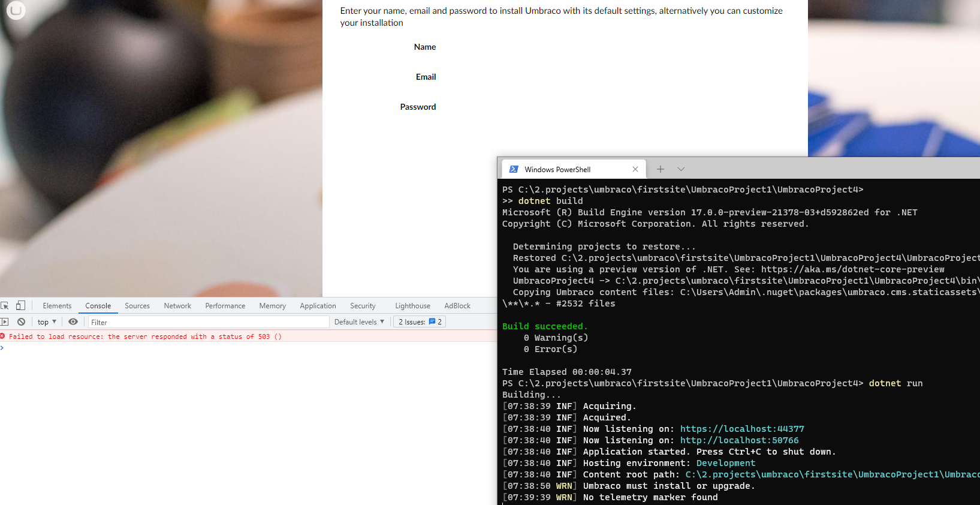This screenshot has width=980, height=505.
Task: Click the red error icon in console
Action: pyautogui.click(x=3, y=336)
